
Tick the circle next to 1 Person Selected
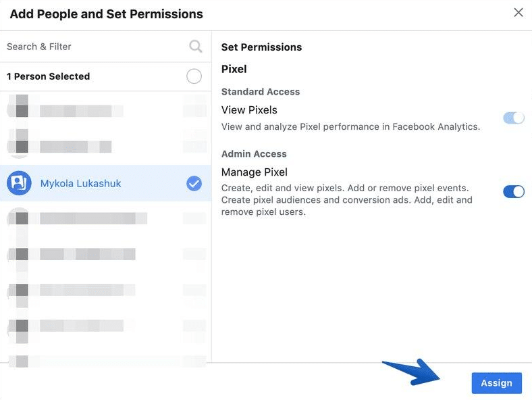[x=194, y=76]
